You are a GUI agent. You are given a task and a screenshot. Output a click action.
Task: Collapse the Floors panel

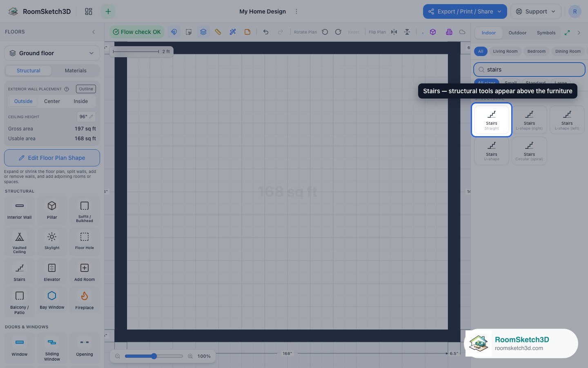[x=94, y=32]
